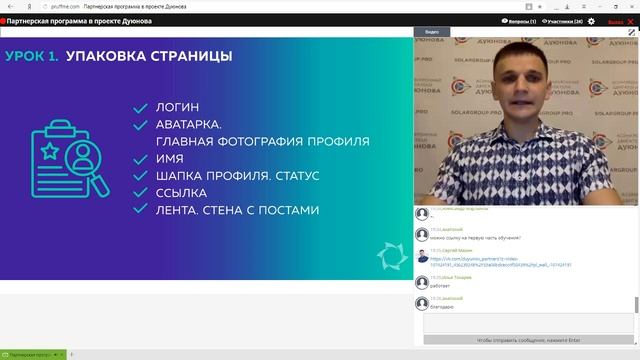Viewport: 640px width, 360px height.
Task: Open the Вопросы (1) questions panel
Action: coord(519,21)
